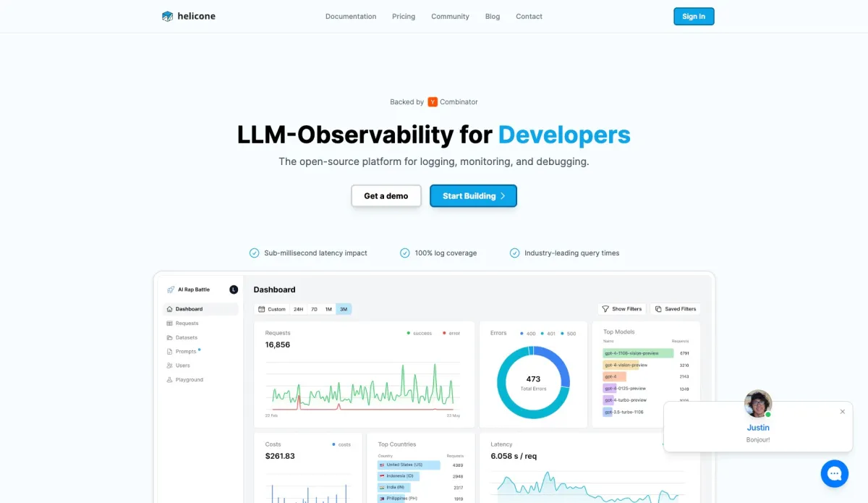868x503 pixels.
Task: Click the calendar icon next to Custom
Action: coord(262,309)
